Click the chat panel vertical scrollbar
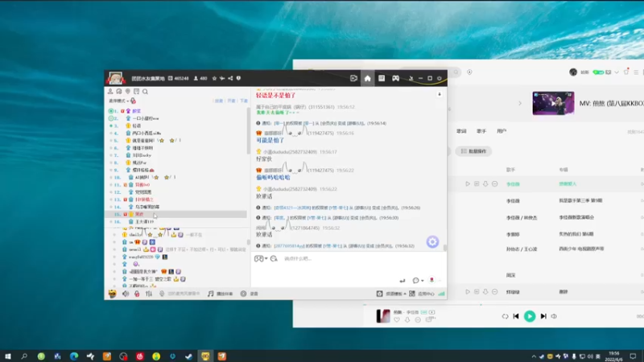Image resolution: width=644 pixels, height=362 pixels. 445,248
